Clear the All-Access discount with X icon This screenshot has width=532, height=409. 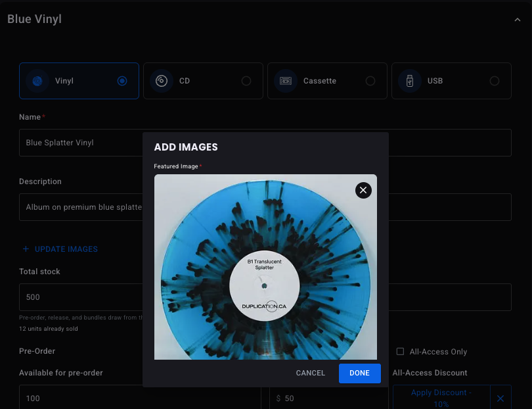tap(500, 398)
